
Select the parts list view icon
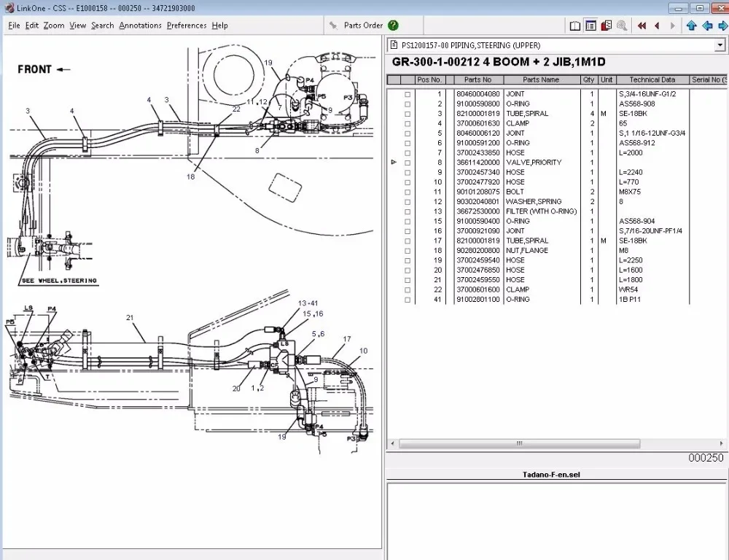click(x=590, y=26)
